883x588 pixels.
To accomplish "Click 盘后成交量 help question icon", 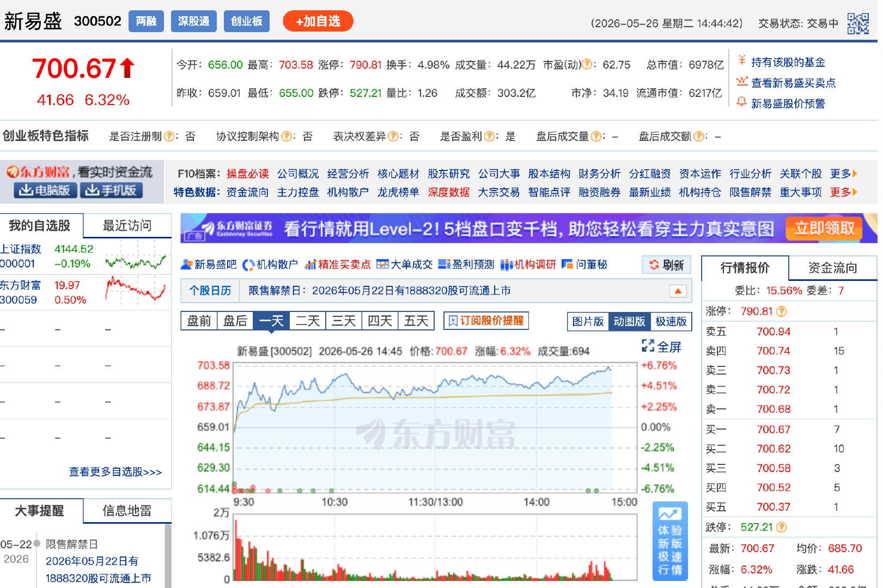I will pos(596,137).
